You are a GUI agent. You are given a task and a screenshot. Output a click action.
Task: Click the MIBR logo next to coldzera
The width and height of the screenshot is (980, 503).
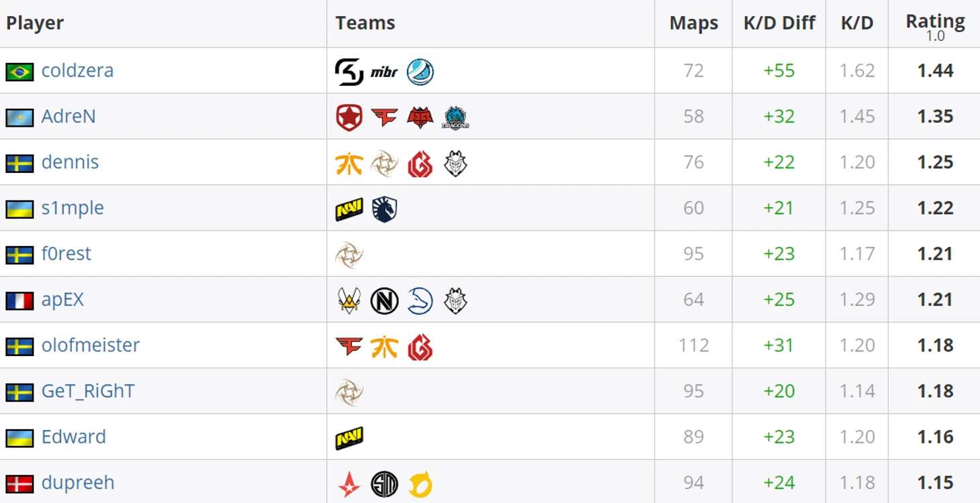(384, 72)
